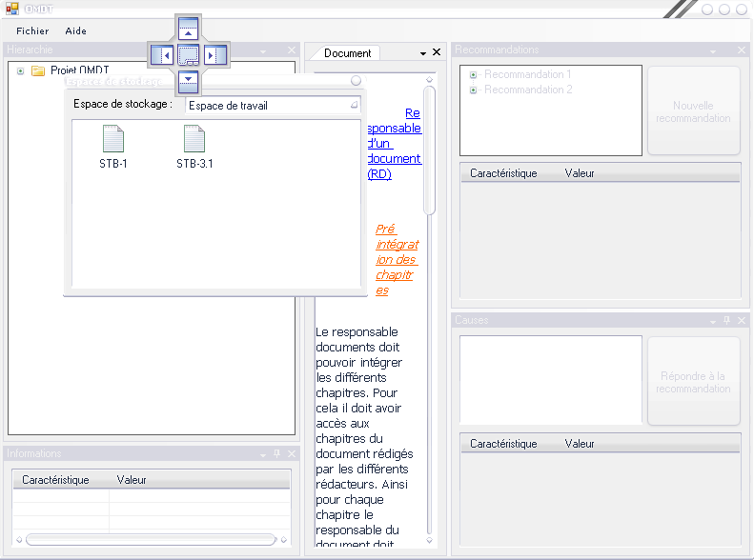
Task: Pin the Causes panel with pushpin icon
Action: (726, 321)
